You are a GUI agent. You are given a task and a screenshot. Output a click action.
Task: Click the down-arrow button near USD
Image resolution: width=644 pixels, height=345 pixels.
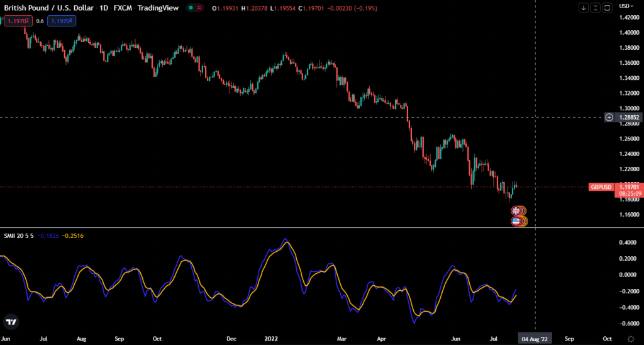click(x=584, y=8)
